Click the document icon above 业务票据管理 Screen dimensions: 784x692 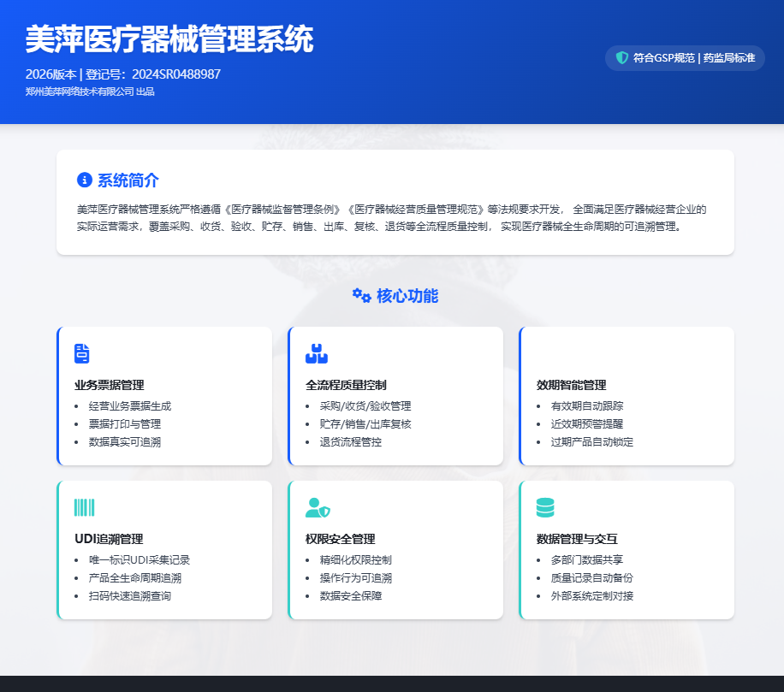click(82, 353)
